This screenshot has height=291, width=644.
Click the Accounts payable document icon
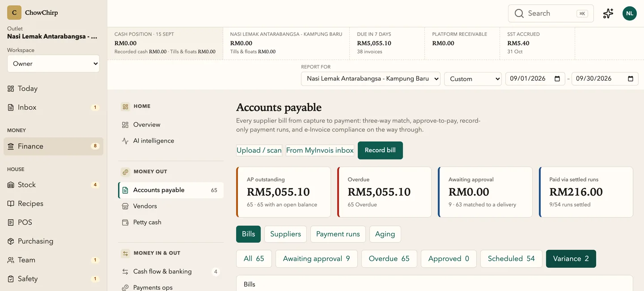[x=125, y=190]
